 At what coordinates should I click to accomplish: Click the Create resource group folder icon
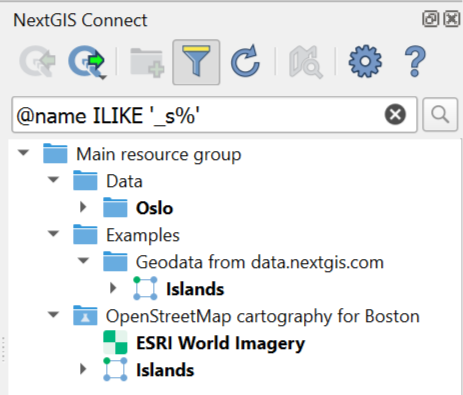click(147, 63)
